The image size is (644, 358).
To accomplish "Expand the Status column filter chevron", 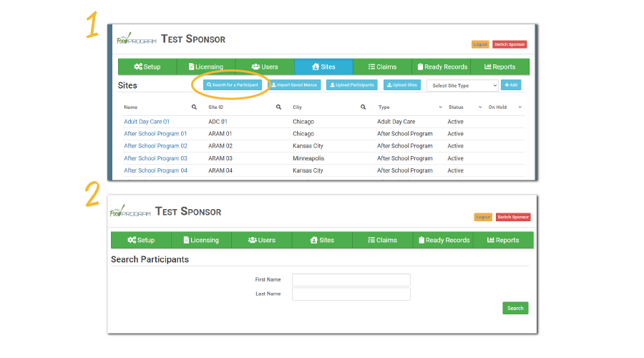I will pyautogui.click(x=480, y=107).
